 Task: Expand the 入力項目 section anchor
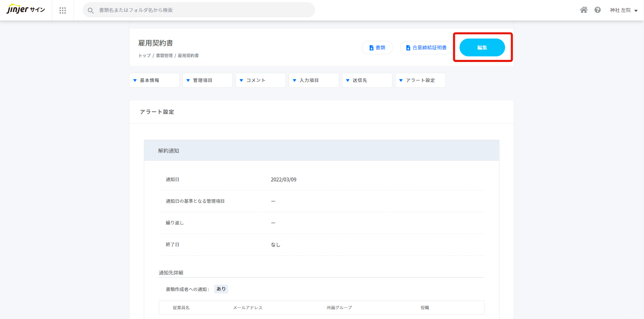click(x=314, y=80)
